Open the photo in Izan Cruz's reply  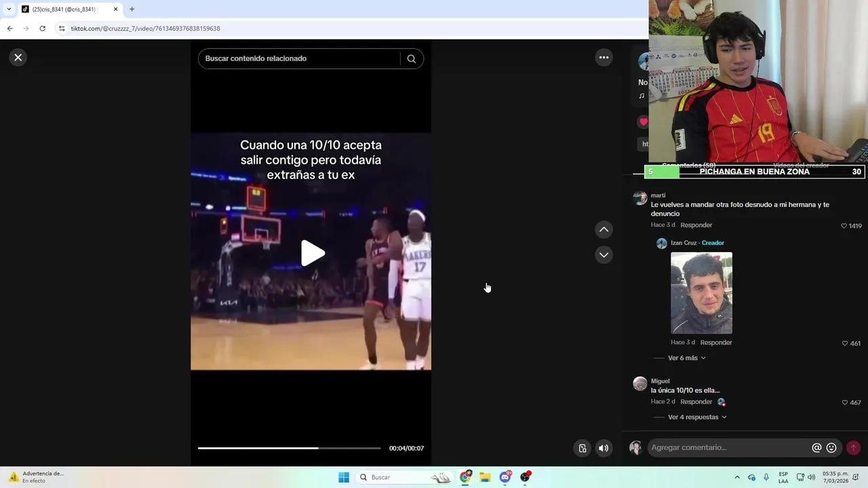tap(701, 293)
